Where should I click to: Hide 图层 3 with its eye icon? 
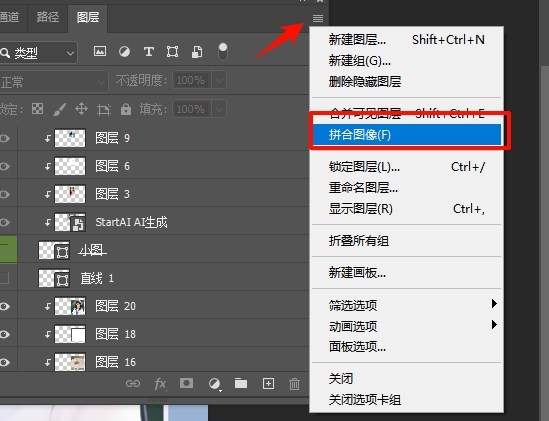(x=4, y=194)
